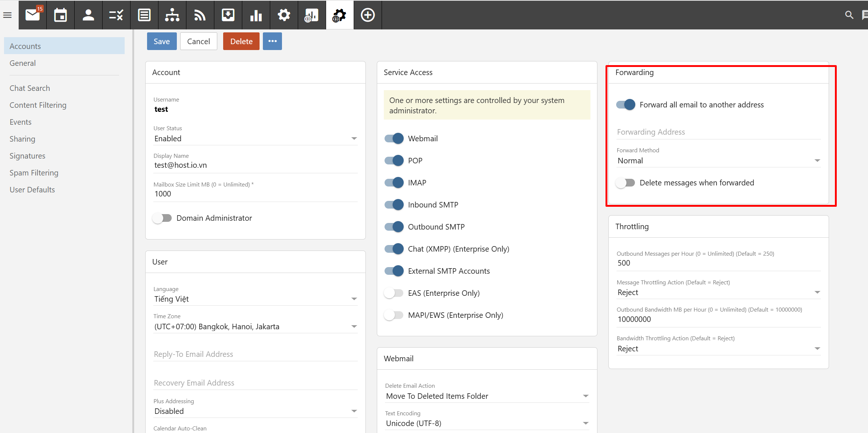Click the Save button

[162, 41]
